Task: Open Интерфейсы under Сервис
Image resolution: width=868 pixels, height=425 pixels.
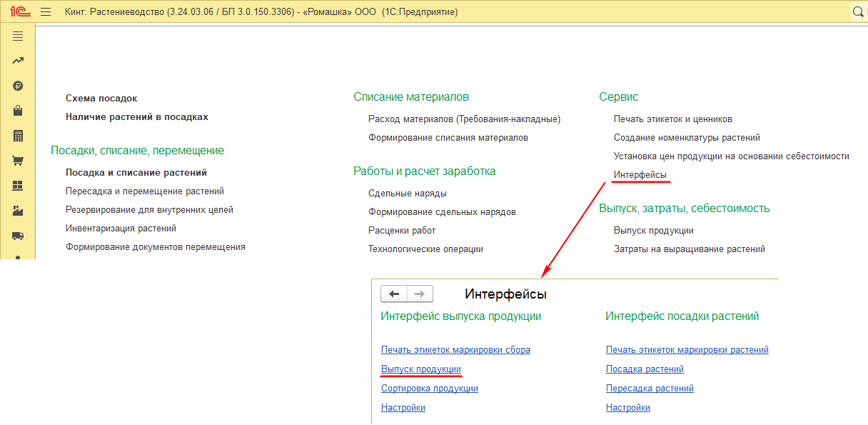Action: pyautogui.click(x=640, y=174)
